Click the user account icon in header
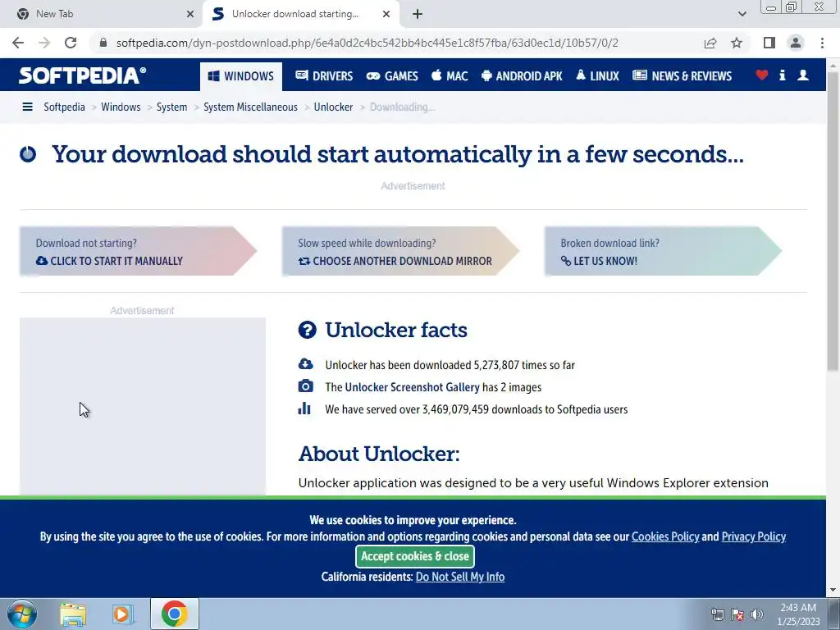Image resolution: width=840 pixels, height=630 pixels. click(802, 75)
